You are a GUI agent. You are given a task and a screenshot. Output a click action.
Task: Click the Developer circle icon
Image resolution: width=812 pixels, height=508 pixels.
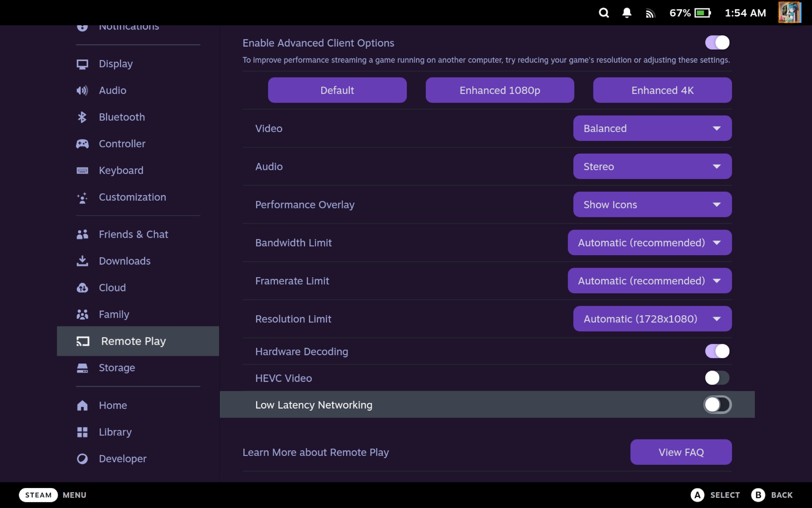click(x=82, y=458)
